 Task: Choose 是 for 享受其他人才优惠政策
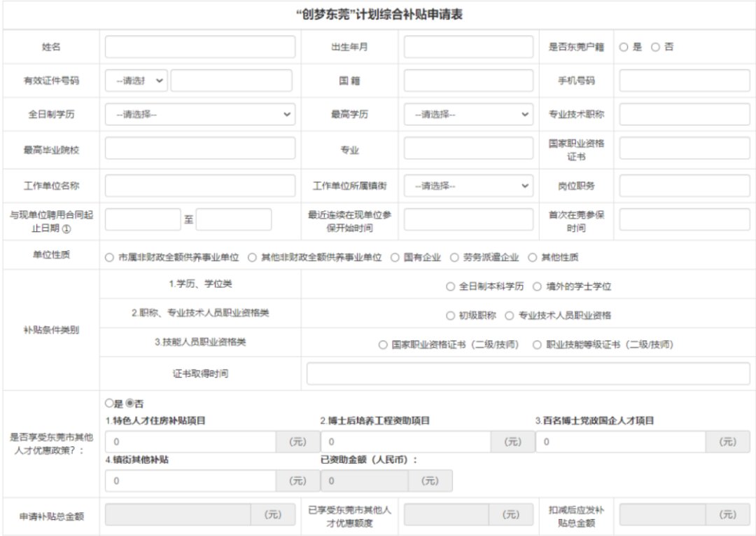click(x=108, y=404)
